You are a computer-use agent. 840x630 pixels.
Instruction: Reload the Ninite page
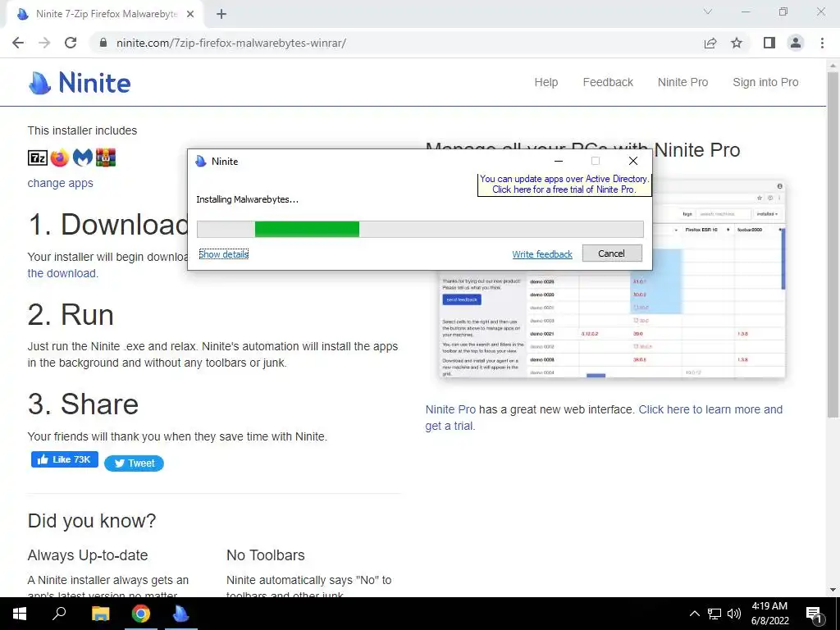tap(71, 43)
